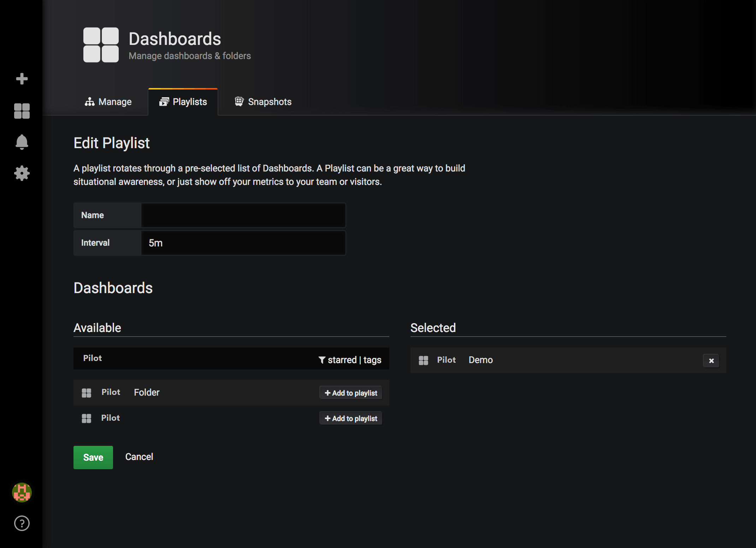The height and width of the screenshot is (548, 756).
Task: Click the large Dashboards header logo icon
Action: 101,45
